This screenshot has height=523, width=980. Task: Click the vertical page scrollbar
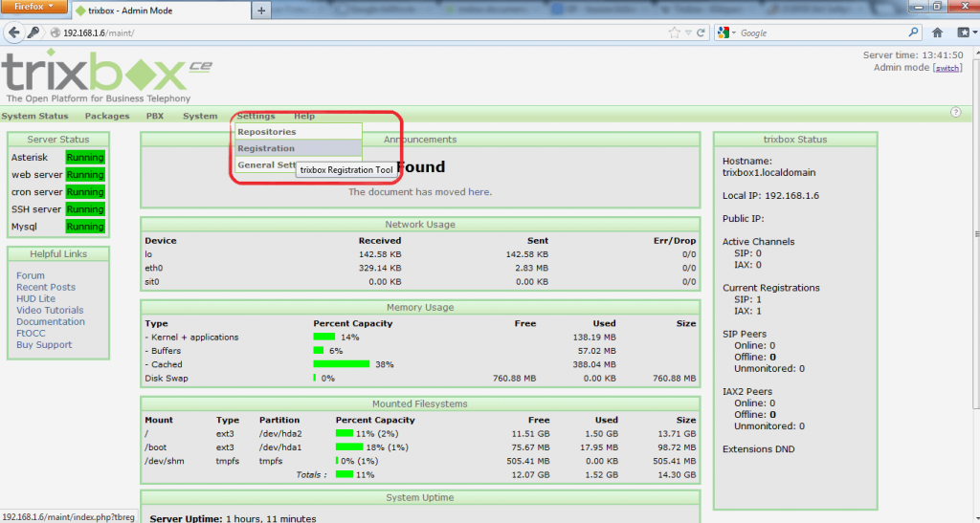click(x=976, y=234)
